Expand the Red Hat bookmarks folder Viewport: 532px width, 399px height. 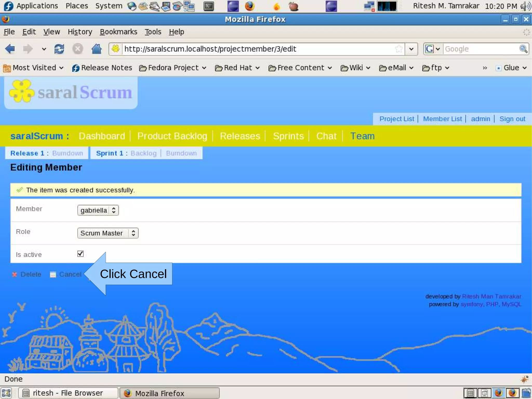tap(237, 68)
